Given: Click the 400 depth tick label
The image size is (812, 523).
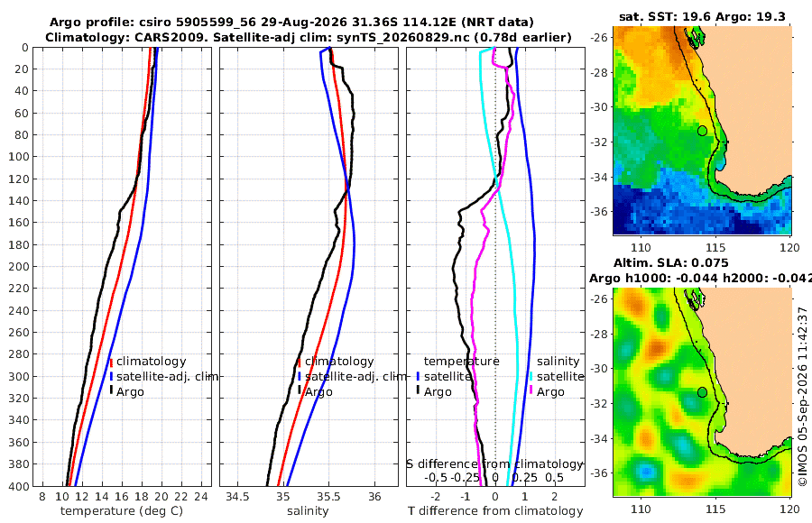Looking at the screenshot, I should tap(19, 486).
